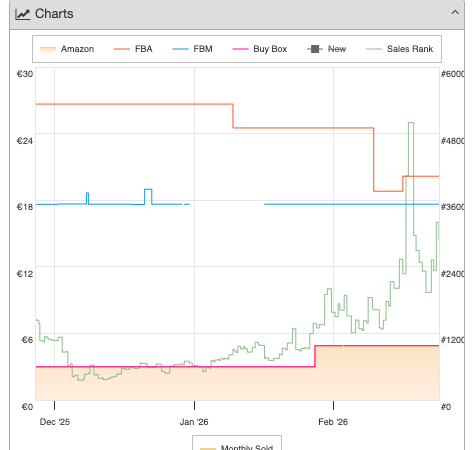
Task: Toggle the Buy Box series in the legend
Action: (x=260, y=49)
